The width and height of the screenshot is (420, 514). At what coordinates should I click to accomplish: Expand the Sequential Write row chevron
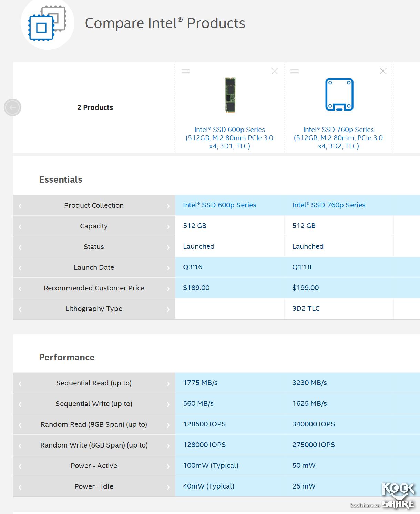168,404
